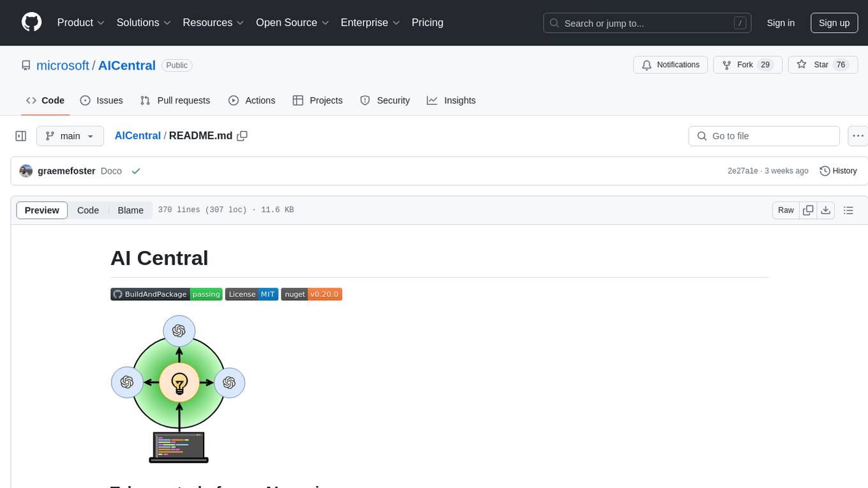Focus the Search or jump to field
Viewport: 868px width, 488px height.
647,23
